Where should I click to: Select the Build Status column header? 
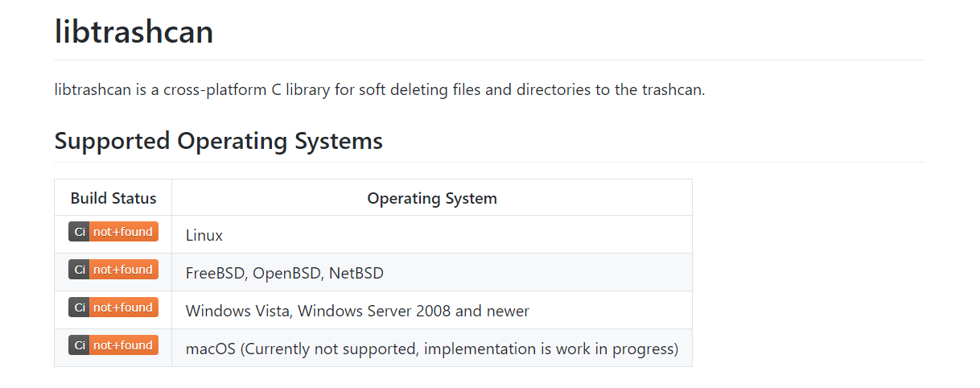click(113, 198)
